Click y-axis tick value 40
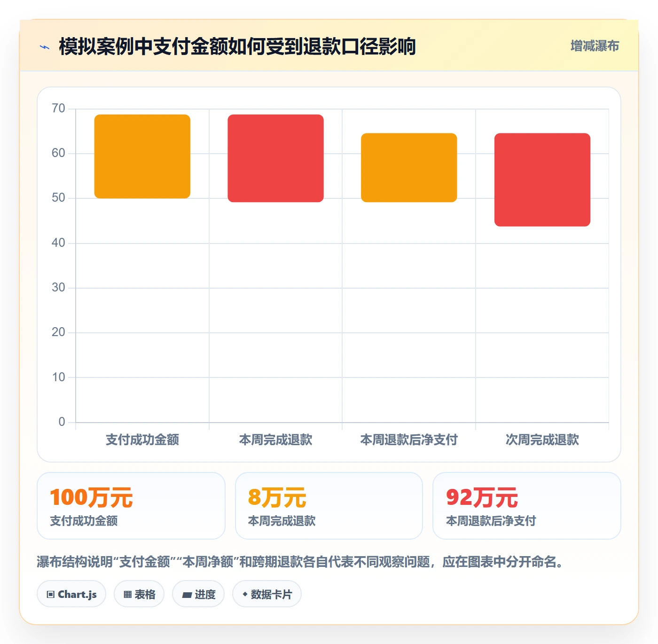The height and width of the screenshot is (644, 658). (x=58, y=243)
